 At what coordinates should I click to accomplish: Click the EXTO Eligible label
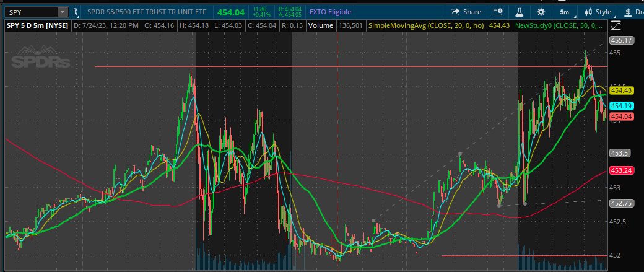(329, 12)
